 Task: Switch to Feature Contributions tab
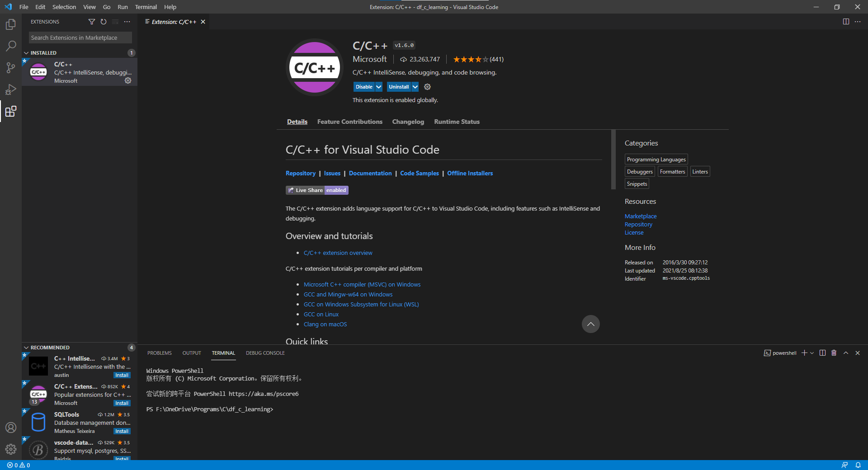coord(350,122)
